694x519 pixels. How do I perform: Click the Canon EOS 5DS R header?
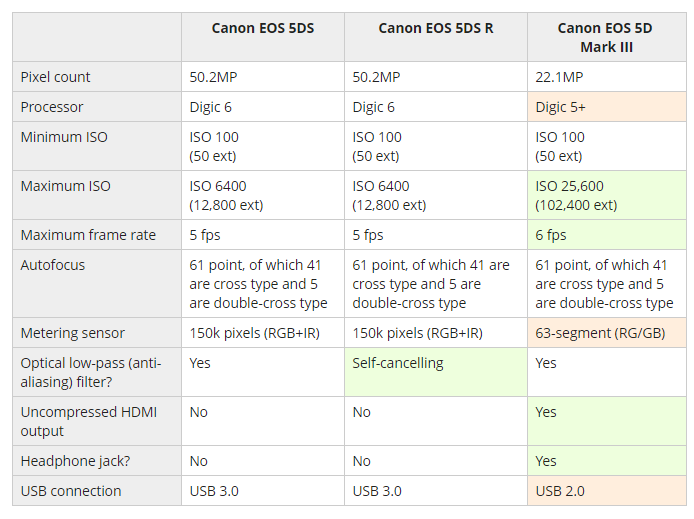tap(436, 37)
